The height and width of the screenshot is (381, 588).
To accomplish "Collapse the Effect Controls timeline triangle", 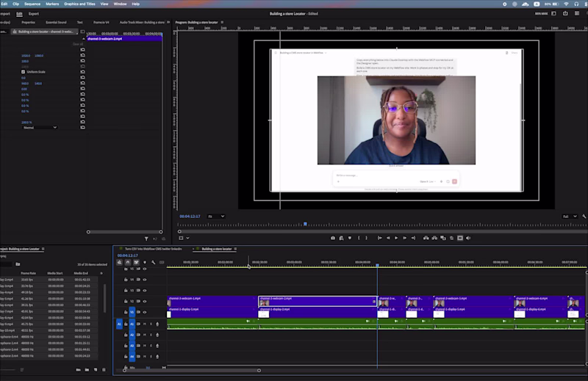I will [x=84, y=39].
